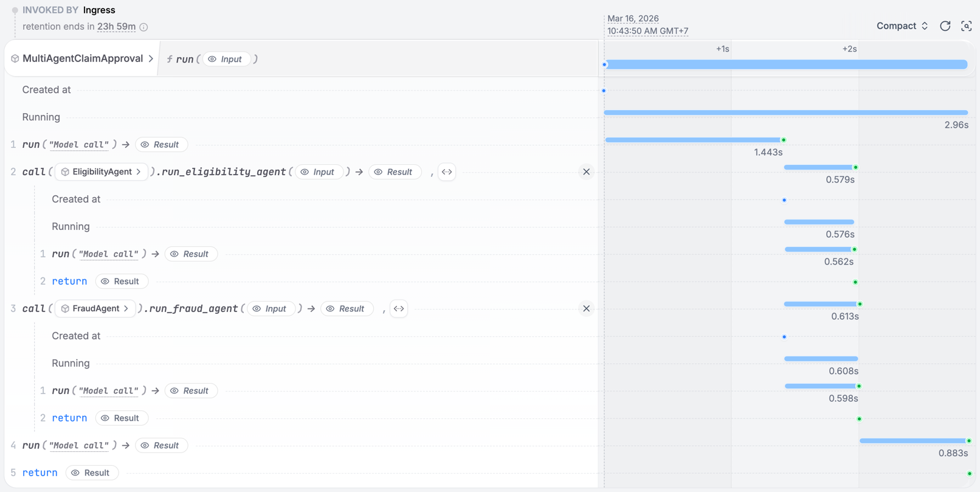The height and width of the screenshot is (492, 980).
Task: Click the 0.883s final Model call bar
Action: click(913, 441)
